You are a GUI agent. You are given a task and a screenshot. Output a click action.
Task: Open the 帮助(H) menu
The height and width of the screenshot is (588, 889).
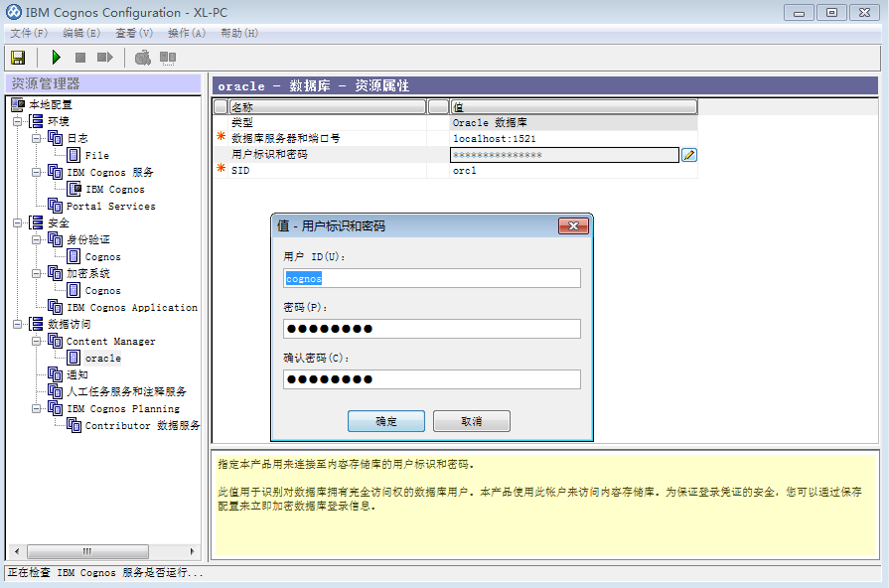click(239, 33)
